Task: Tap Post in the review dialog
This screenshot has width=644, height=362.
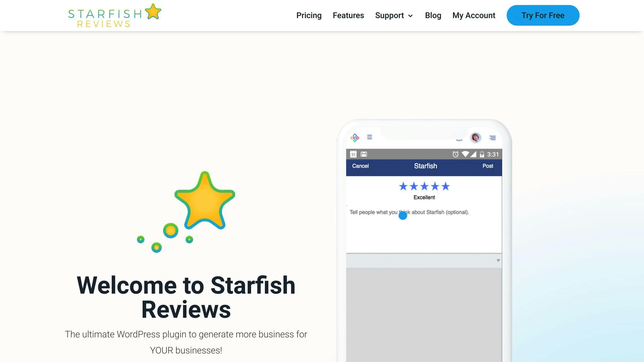Action: click(488, 166)
